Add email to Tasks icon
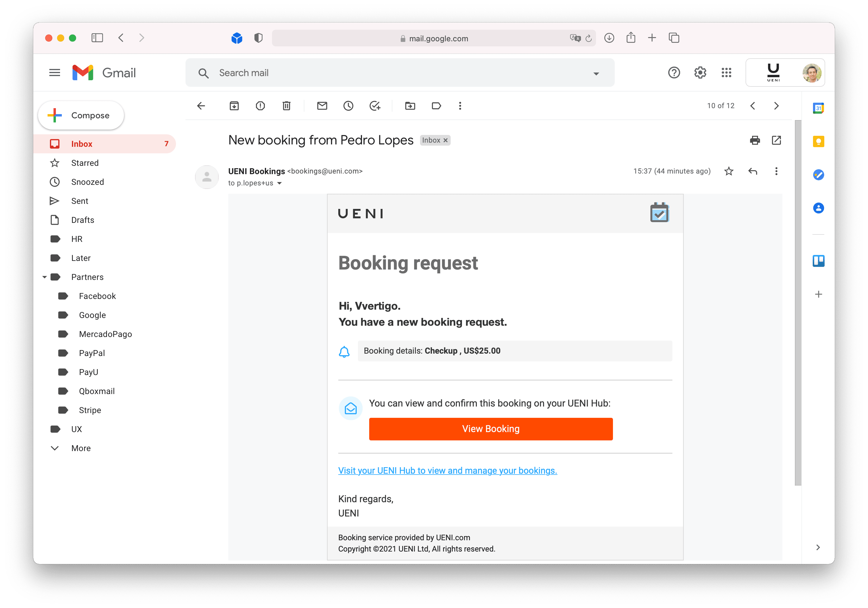868x608 pixels. [375, 106]
